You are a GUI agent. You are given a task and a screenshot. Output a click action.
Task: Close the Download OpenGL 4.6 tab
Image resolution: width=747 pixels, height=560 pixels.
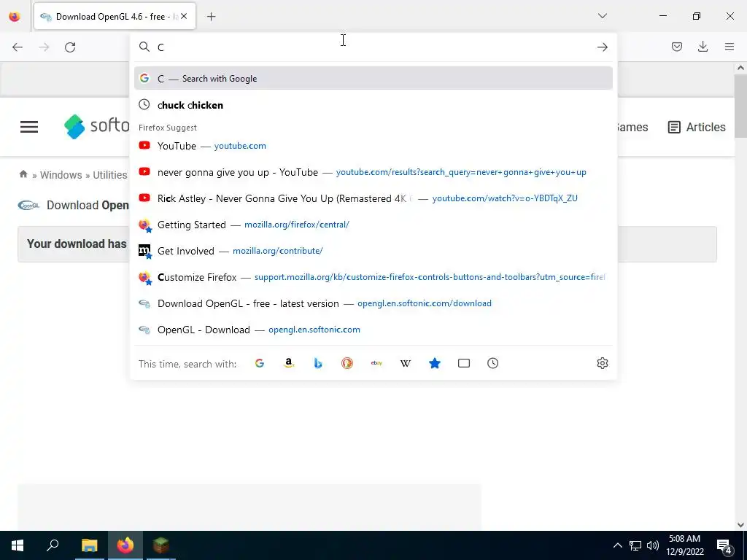[184, 16]
